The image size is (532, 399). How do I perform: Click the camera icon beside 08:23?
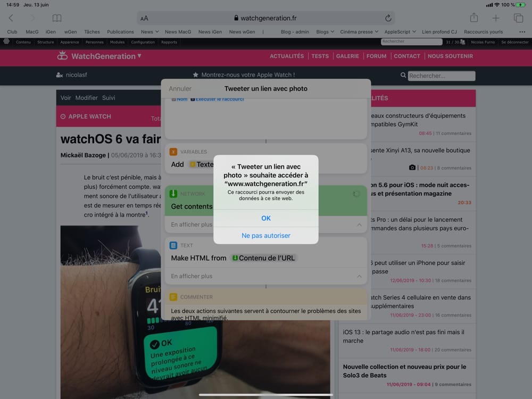[x=412, y=167]
